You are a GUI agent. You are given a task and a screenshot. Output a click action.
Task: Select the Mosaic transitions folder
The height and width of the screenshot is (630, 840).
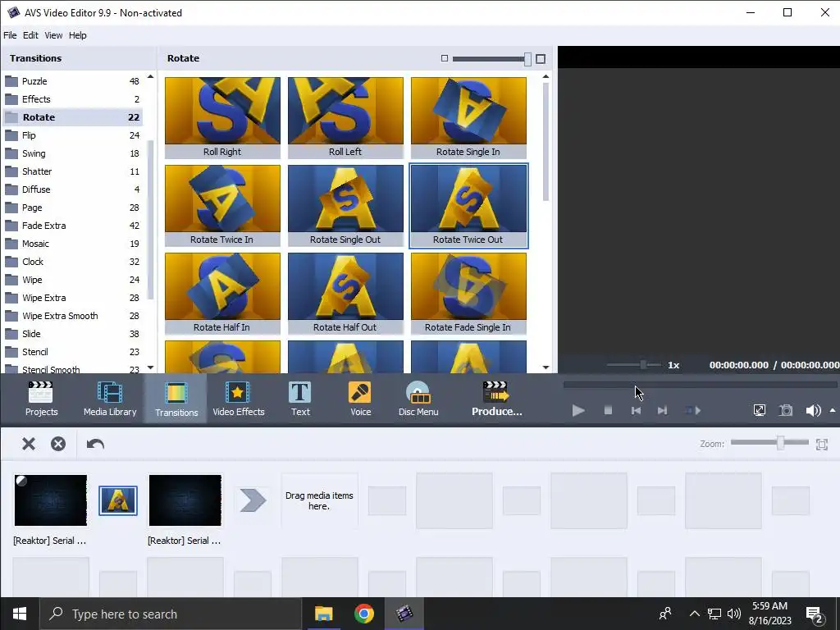[72, 244]
